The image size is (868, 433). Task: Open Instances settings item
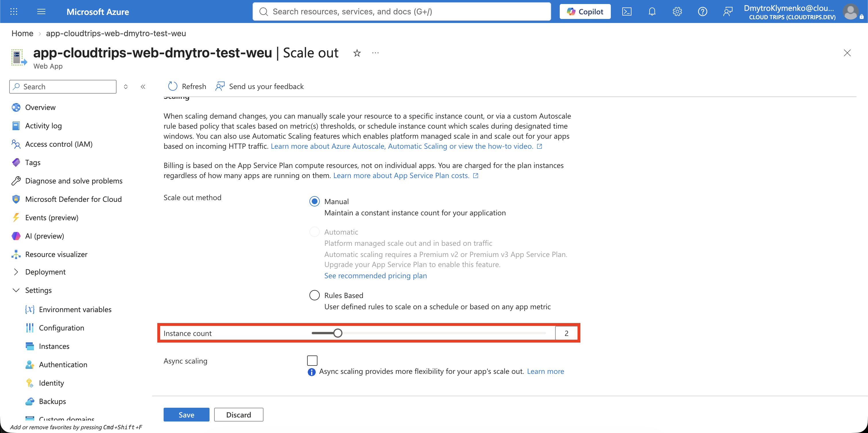pos(54,346)
